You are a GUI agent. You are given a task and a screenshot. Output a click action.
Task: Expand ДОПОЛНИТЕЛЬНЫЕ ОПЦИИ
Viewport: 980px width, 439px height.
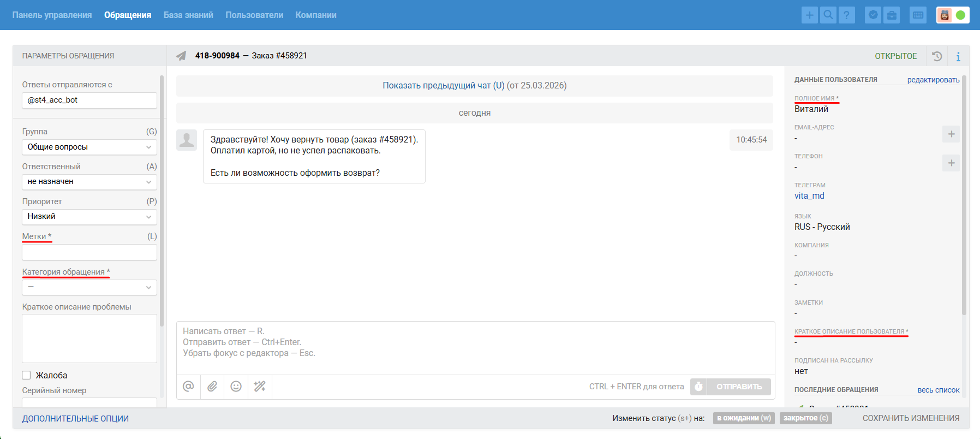point(75,419)
